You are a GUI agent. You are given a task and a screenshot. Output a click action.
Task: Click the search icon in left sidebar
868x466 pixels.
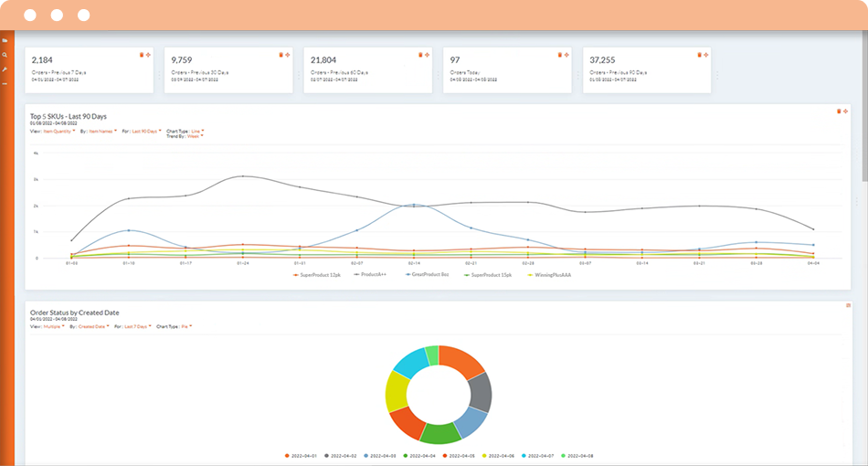(x=5, y=55)
